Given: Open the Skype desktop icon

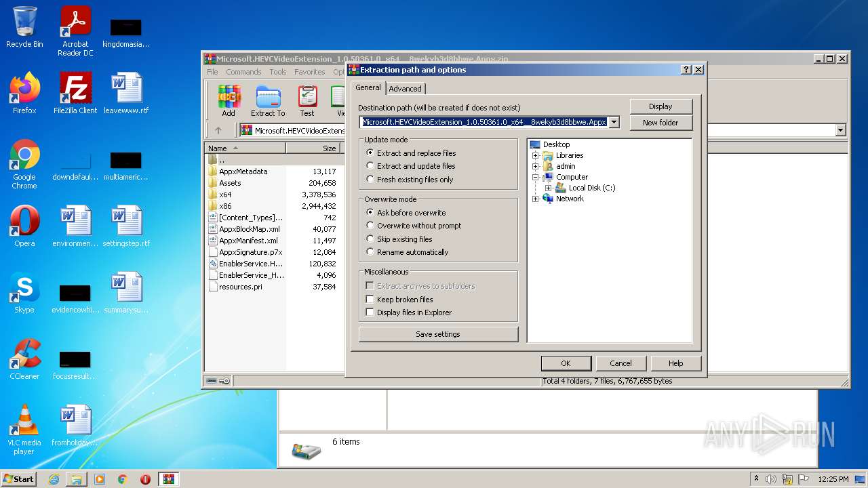Looking at the screenshot, I should point(24,293).
